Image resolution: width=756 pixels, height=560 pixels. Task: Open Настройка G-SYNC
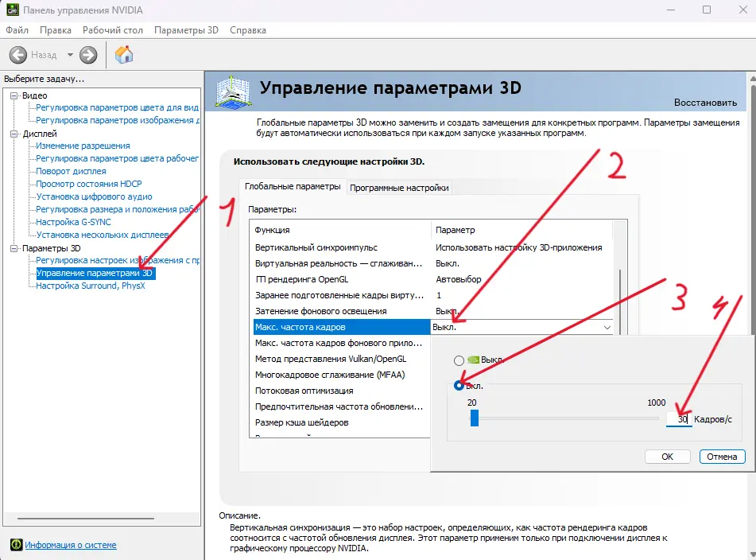(73, 222)
